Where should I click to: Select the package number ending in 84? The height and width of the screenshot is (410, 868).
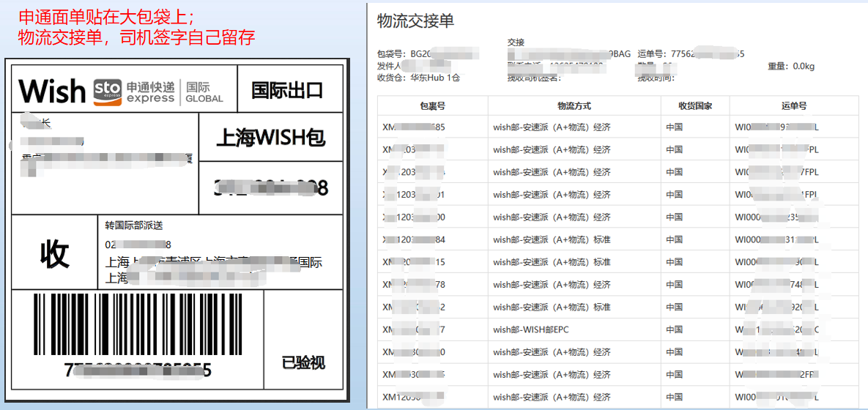click(x=414, y=239)
